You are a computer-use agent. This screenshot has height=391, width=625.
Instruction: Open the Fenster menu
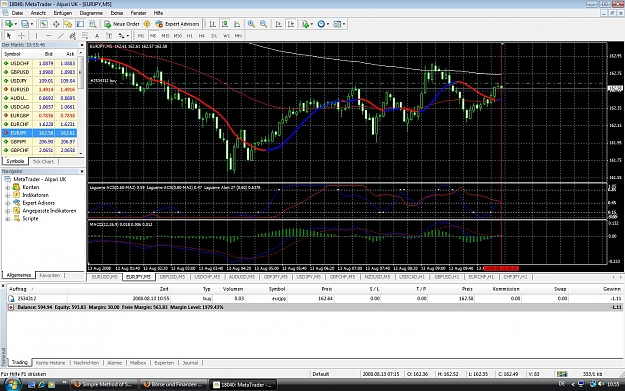[x=139, y=13]
